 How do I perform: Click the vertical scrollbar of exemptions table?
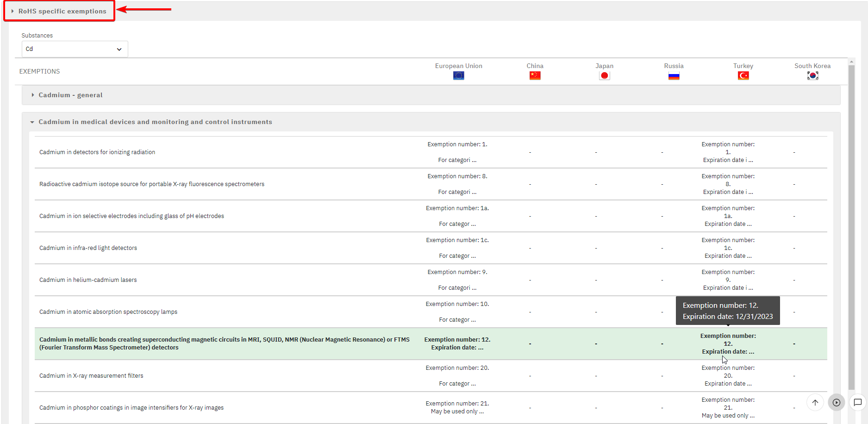pyautogui.click(x=851, y=222)
